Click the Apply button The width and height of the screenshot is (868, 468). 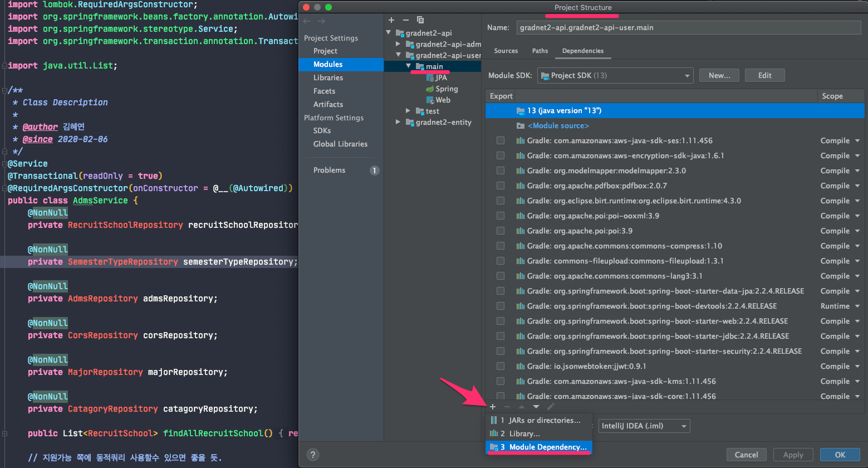pyautogui.click(x=793, y=455)
